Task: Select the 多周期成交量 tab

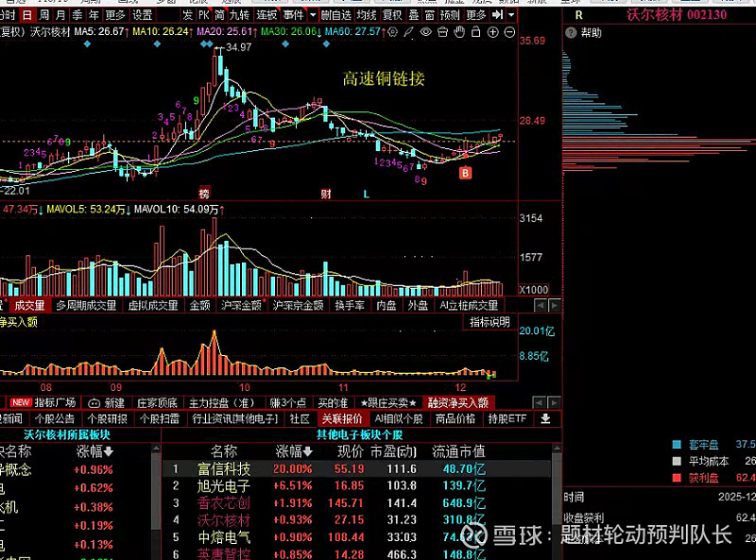Action: click(x=86, y=305)
